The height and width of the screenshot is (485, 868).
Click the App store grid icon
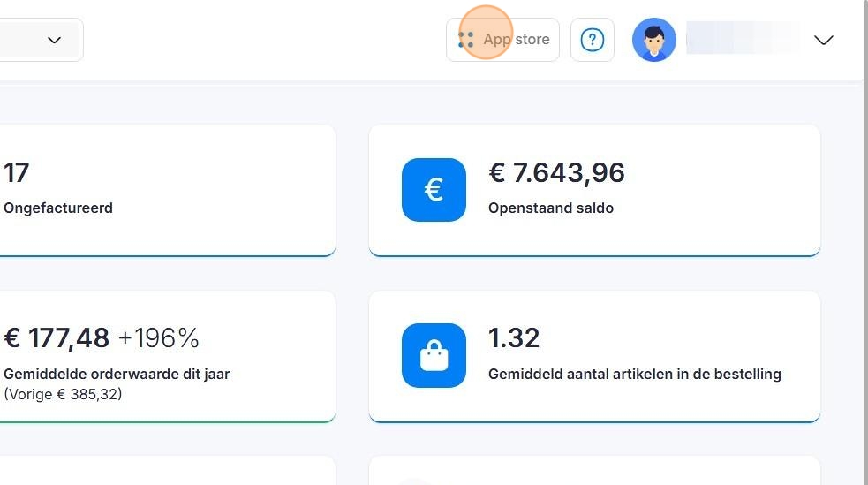tap(466, 40)
